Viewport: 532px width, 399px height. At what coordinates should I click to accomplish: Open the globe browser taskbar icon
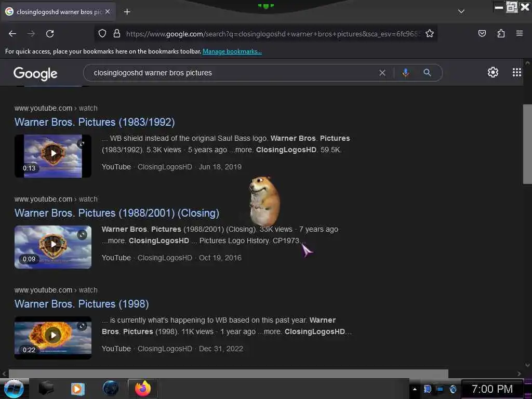(111, 388)
